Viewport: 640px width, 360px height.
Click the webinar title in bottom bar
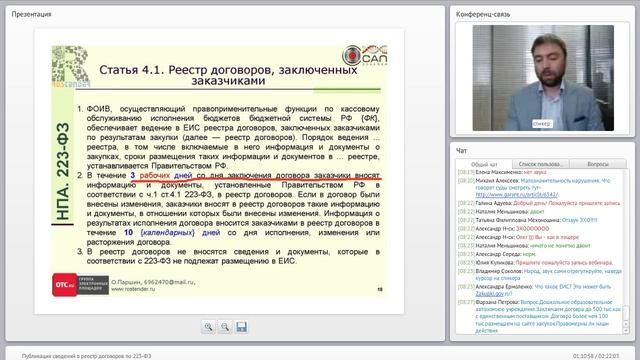tap(87, 356)
